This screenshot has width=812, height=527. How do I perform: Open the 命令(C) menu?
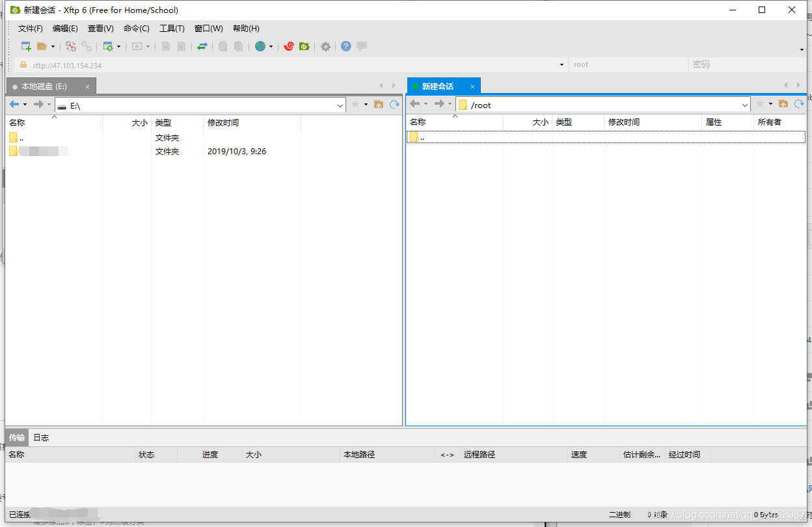pos(137,29)
